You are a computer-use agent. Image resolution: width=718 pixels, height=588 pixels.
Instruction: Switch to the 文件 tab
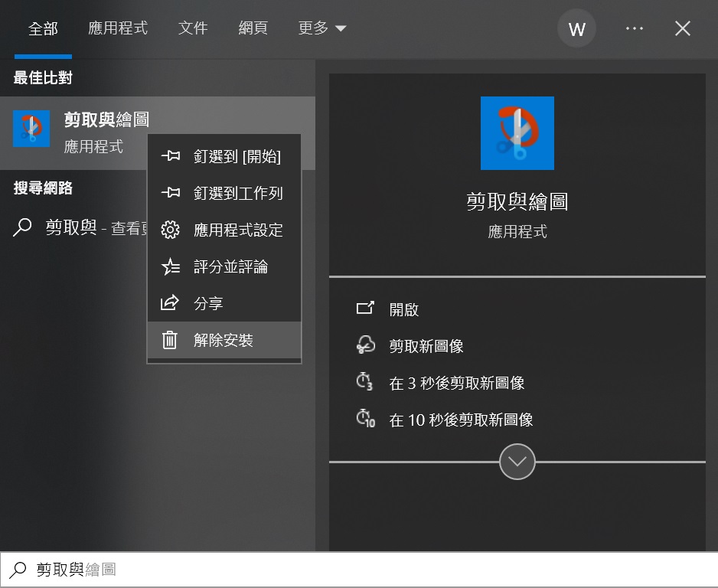(193, 28)
